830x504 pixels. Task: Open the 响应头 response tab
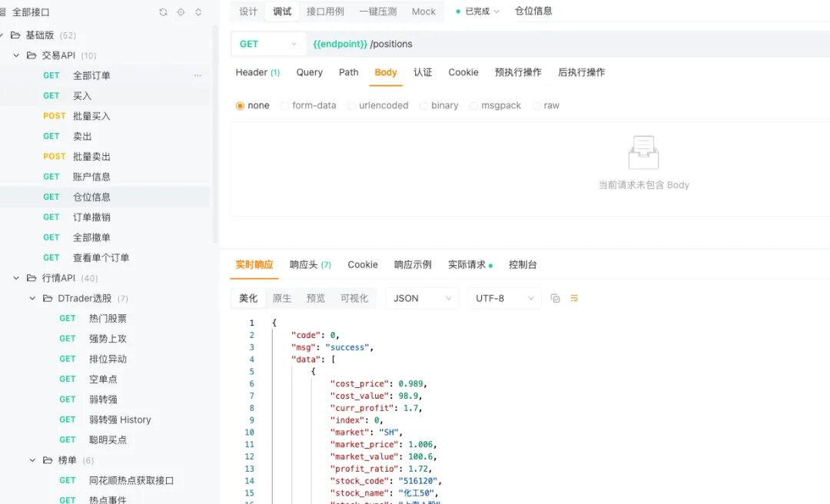[310, 265]
